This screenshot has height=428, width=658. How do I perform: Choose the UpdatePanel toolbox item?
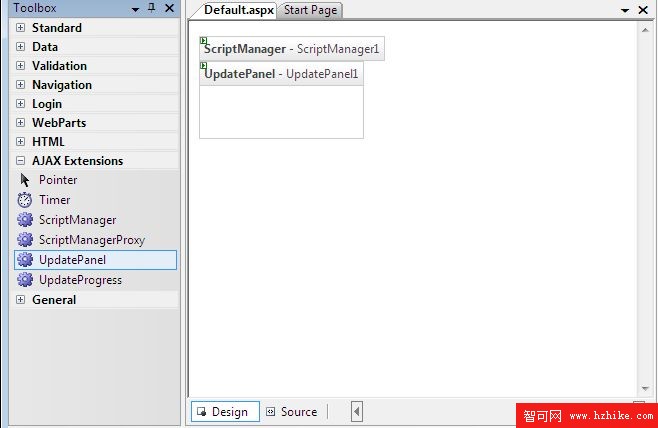[96, 260]
